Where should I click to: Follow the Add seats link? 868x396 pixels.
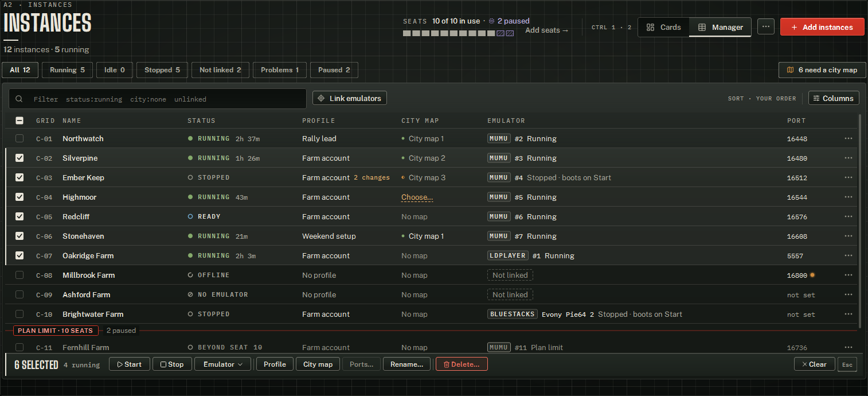(547, 30)
